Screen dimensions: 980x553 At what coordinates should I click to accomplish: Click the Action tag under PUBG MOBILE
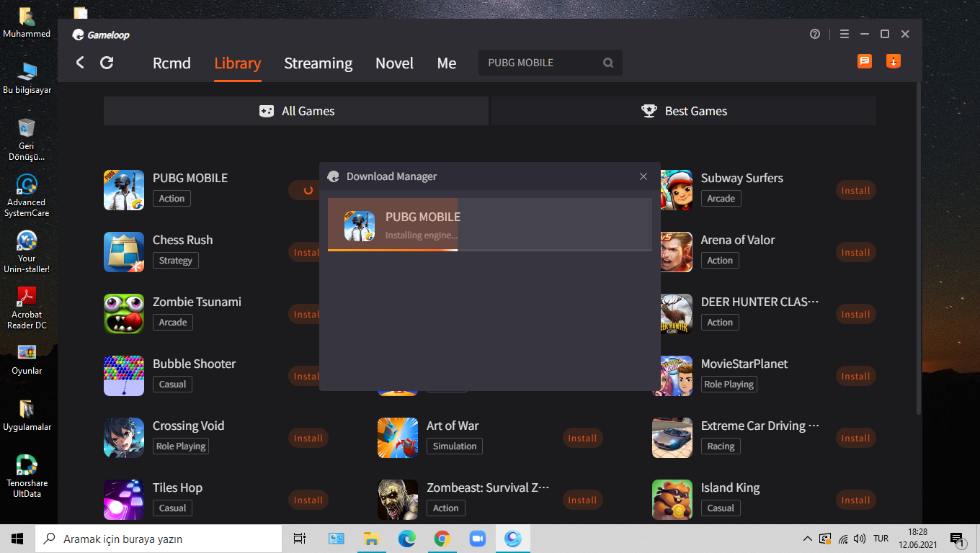tap(171, 199)
